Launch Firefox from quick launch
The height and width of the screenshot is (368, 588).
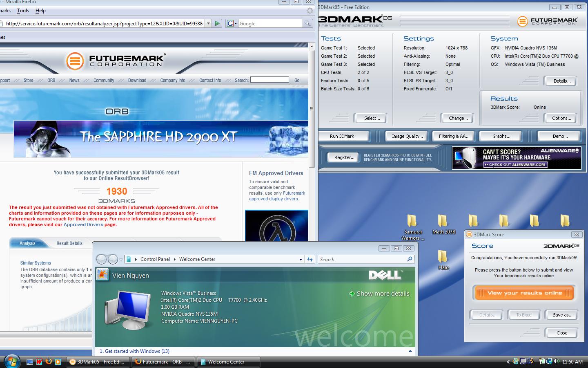tap(49, 361)
